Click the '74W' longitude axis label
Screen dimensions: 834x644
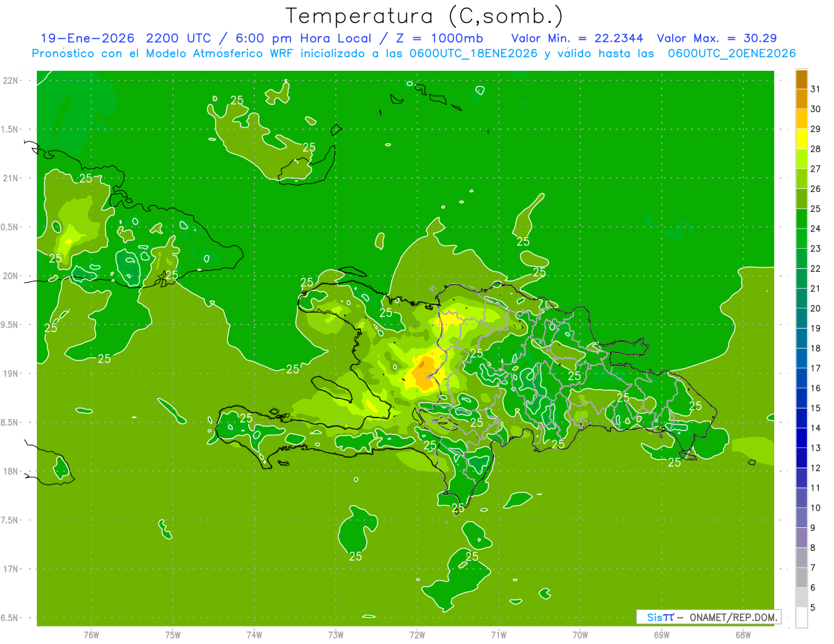coord(254,634)
